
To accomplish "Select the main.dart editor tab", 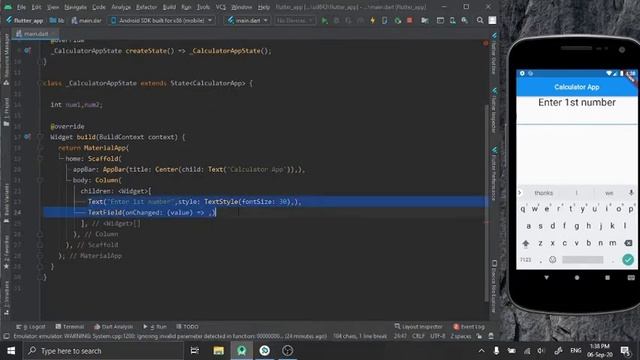I will (35, 33).
